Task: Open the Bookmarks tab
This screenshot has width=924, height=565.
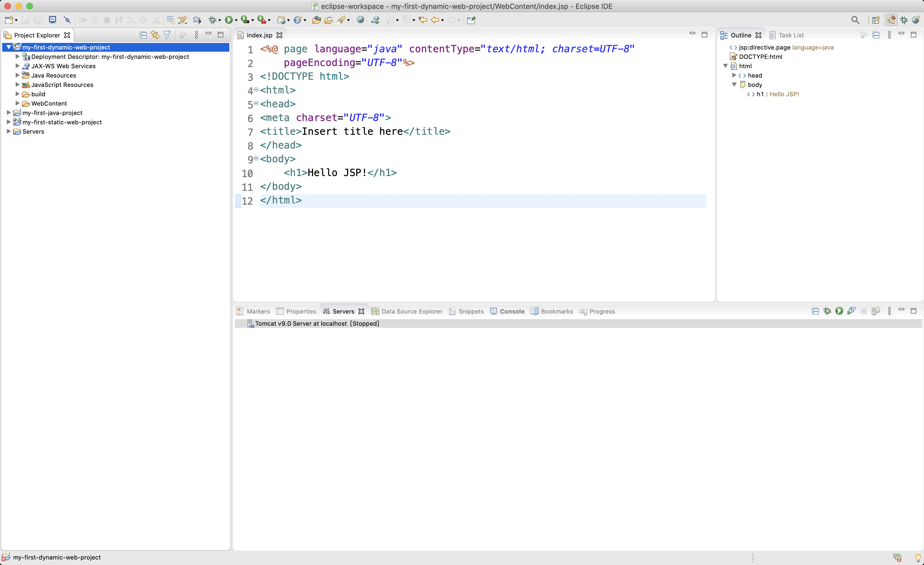Action: pyautogui.click(x=552, y=311)
